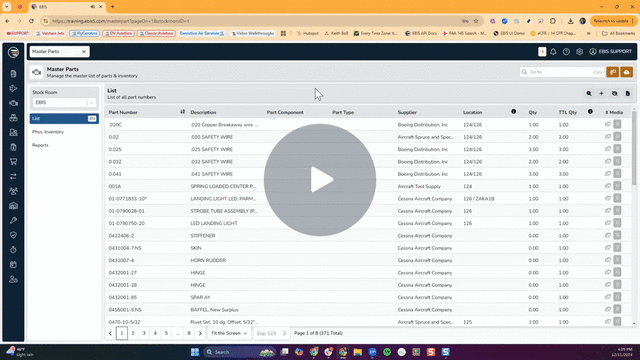The width and height of the screenshot is (640, 360).
Task: Open the stopwatch sidebar icon
Action: [13, 250]
